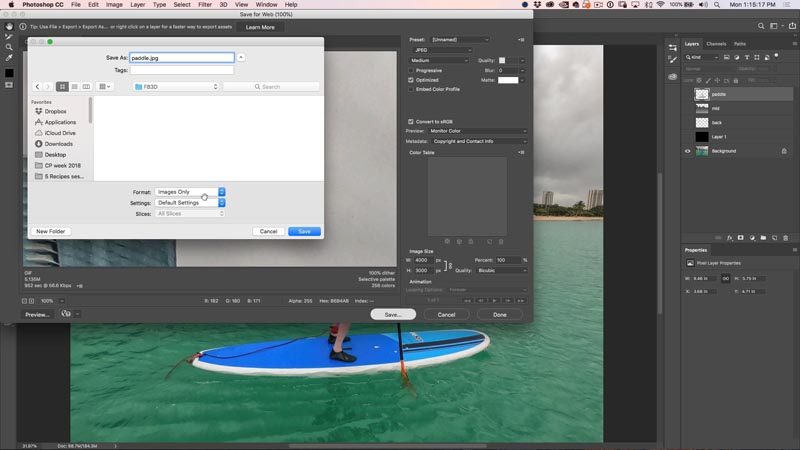
Task: Toggle slices visibility icon in Save for Web
Action: pos(9,85)
